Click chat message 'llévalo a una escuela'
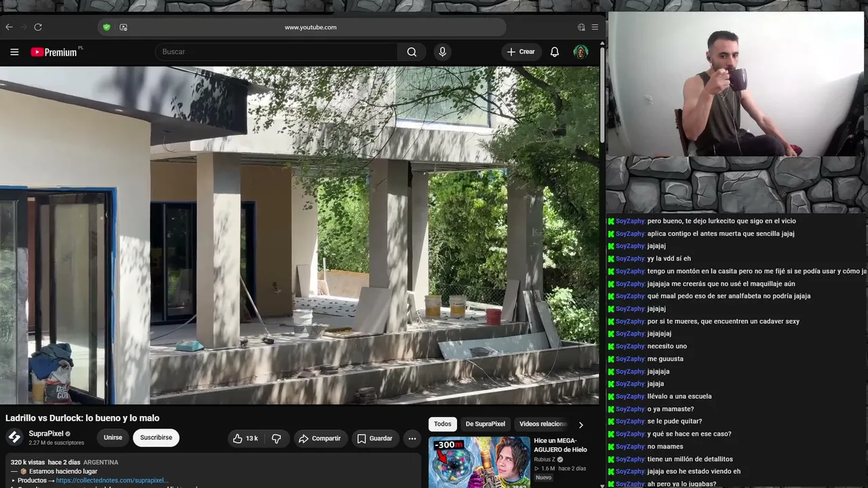 (x=679, y=396)
